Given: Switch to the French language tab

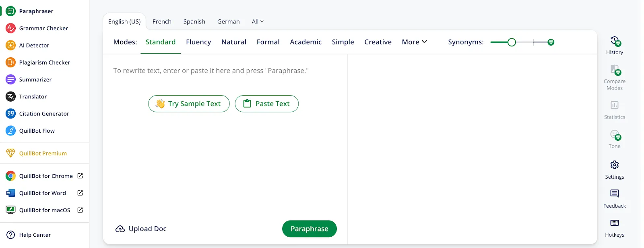Looking at the screenshot, I should [162, 22].
